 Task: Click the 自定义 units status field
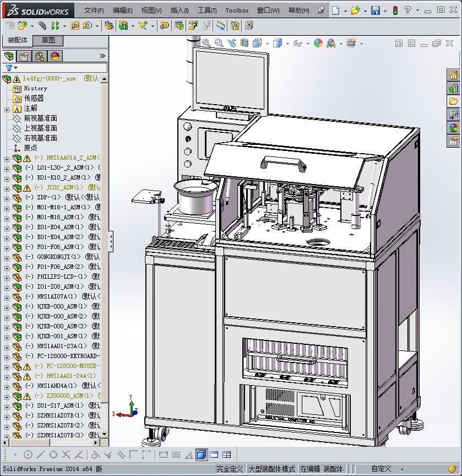(381, 469)
